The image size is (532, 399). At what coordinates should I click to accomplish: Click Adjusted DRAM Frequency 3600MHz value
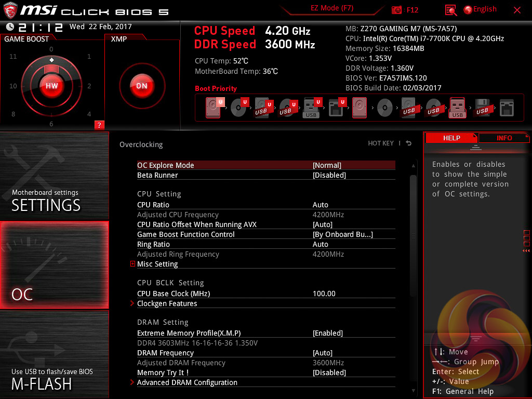click(328, 363)
